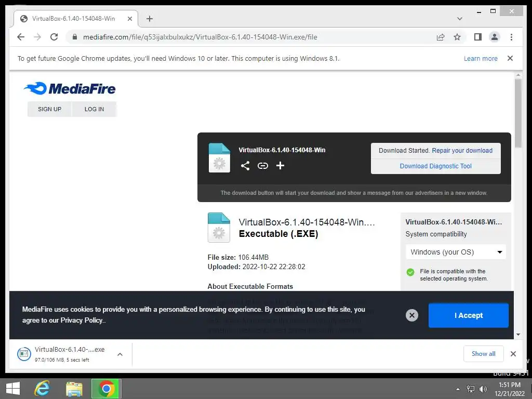Click the System compatibility label
The height and width of the screenshot is (399, 532).
[x=436, y=234]
